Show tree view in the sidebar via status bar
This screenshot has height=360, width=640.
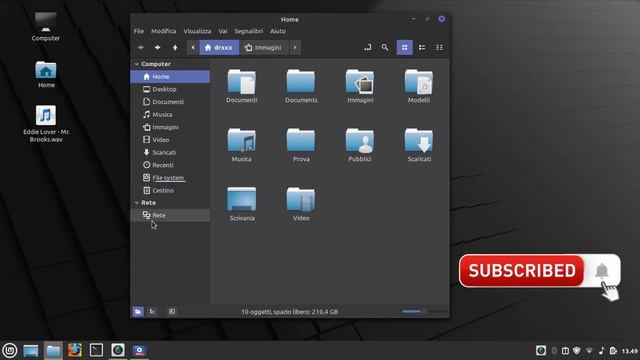coord(152,312)
